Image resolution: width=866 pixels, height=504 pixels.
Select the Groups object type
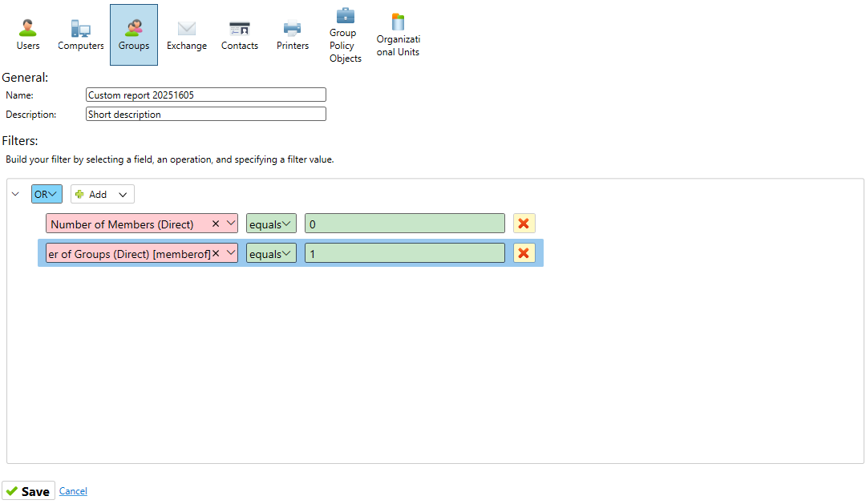[x=134, y=34]
